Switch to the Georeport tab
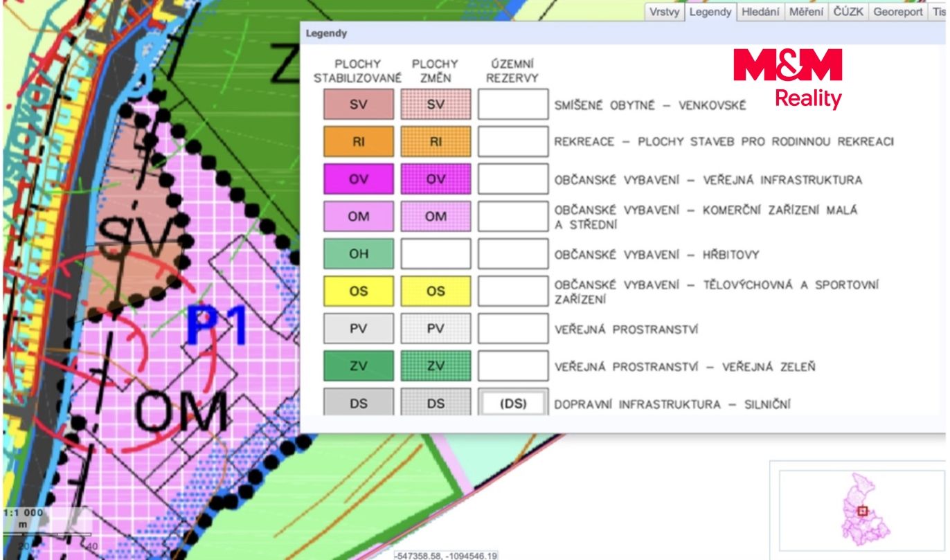The width and height of the screenshot is (950, 560). [898, 12]
